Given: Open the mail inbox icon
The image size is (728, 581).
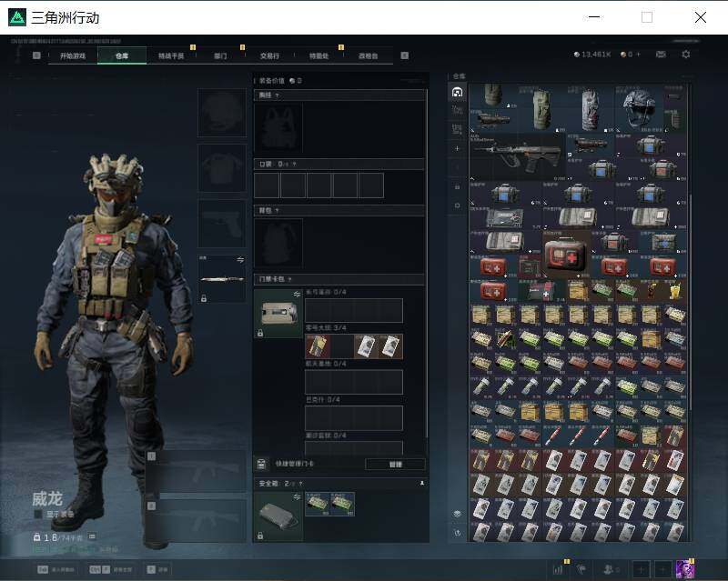Looking at the screenshot, I should [661, 55].
